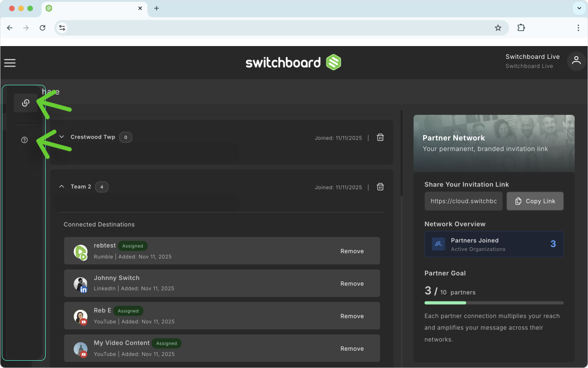
Task: Collapse the Team 2 row
Action: [62, 187]
